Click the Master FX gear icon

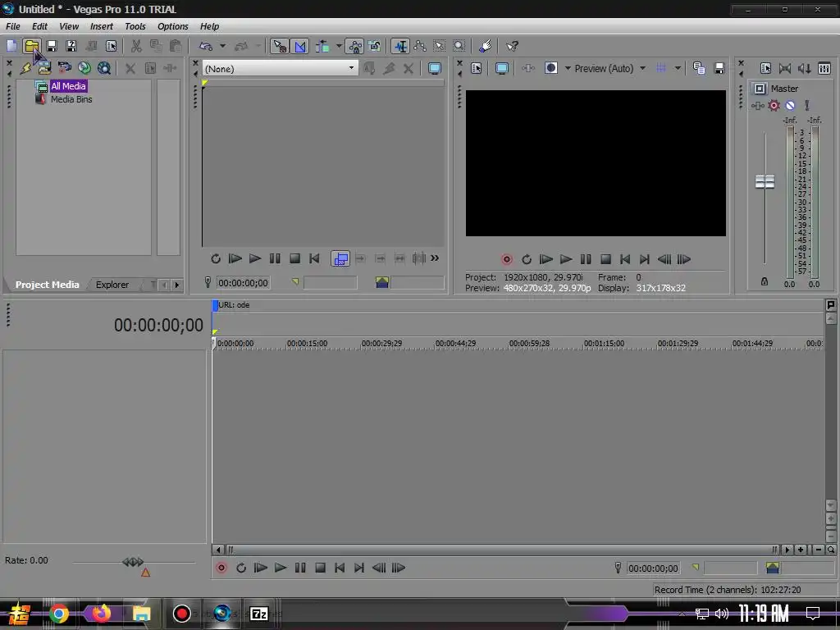pyautogui.click(x=774, y=106)
